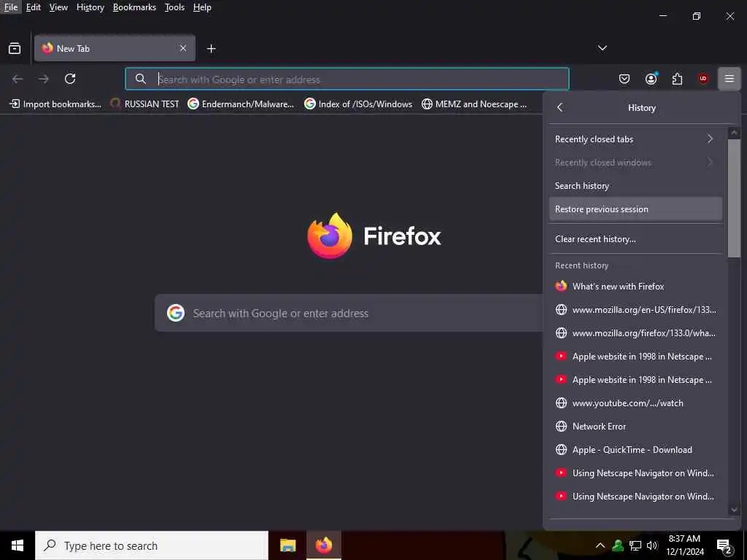
Task: Show hidden system tray icons
Action: (600, 545)
